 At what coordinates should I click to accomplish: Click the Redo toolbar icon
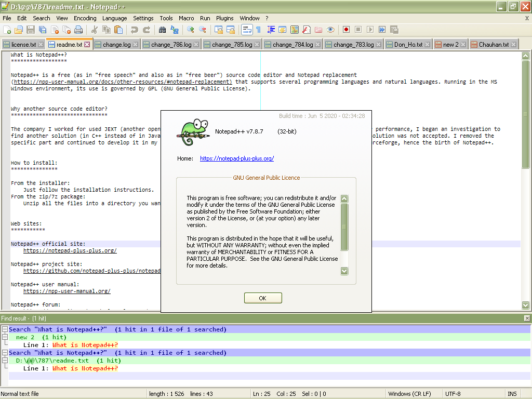click(x=146, y=30)
